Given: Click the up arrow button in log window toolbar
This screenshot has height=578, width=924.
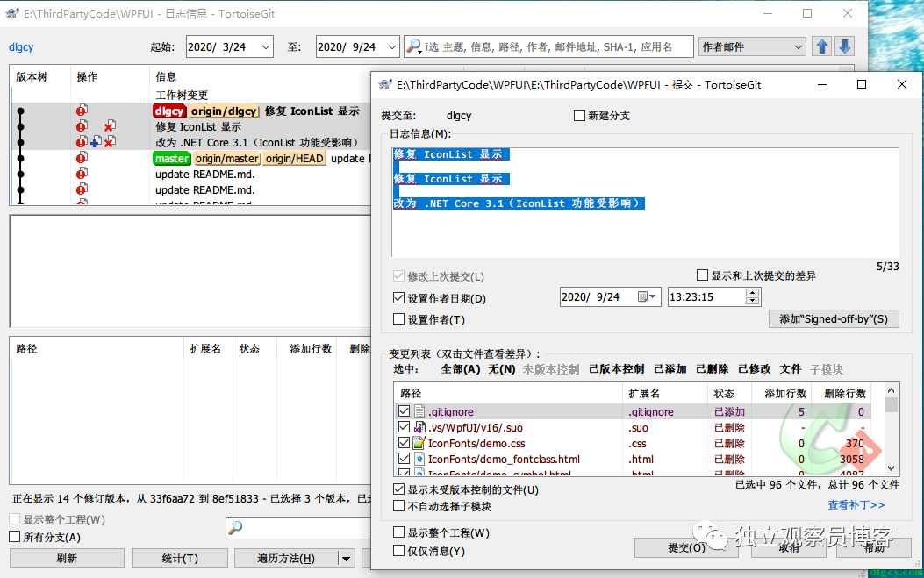Looking at the screenshot, I should click(822, 46).
